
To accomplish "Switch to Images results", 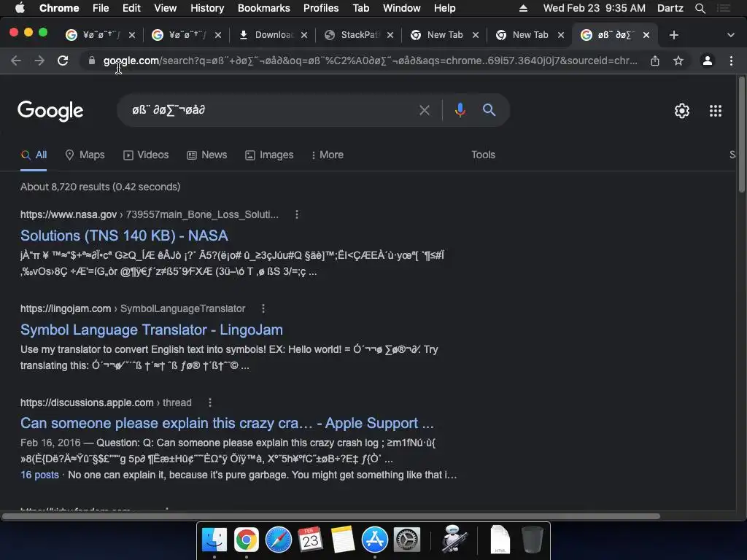I will click(269, 155).
